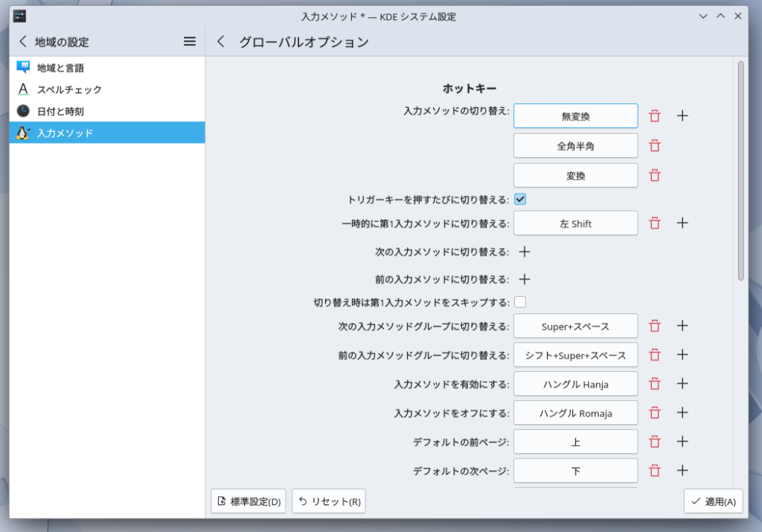Delete the 無変換 hotkey entry
762x532 pixels.
coord(655,116)
